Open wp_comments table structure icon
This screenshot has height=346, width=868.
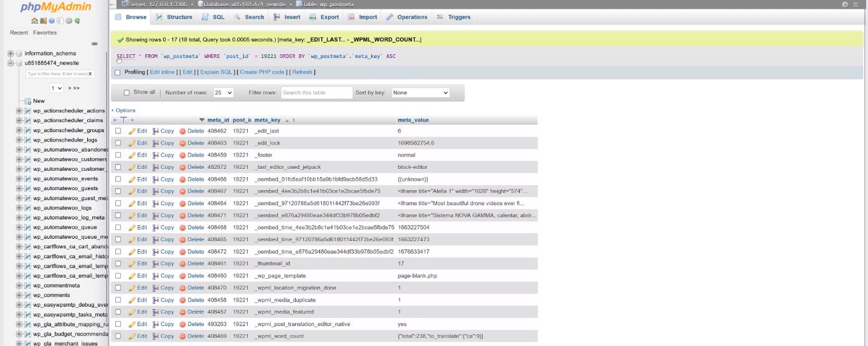[x=27, y=295]
